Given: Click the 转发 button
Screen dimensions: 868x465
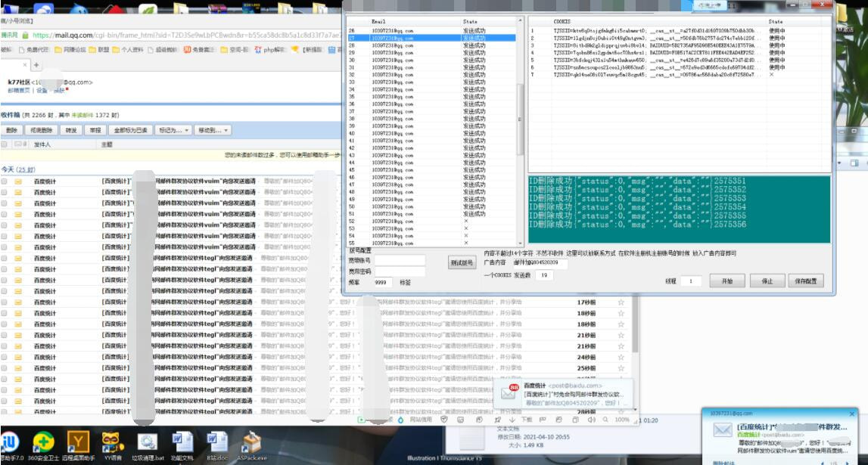Looking at the screenshot, I should pyautogui.click(x=71, y=130).
